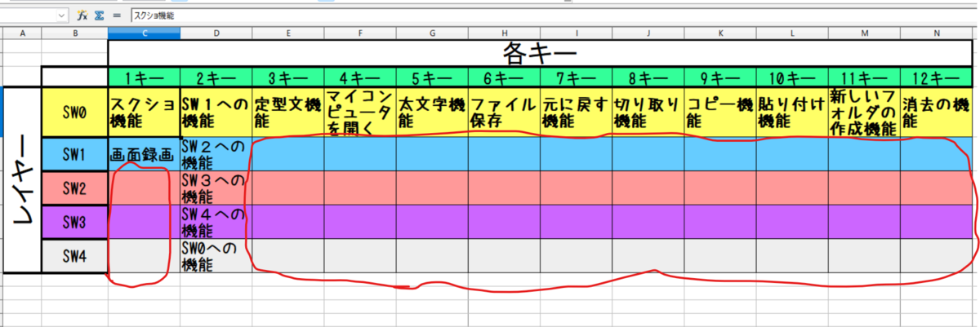
Task: Click the gray SW4 layer cell
Action: point(75,256)
